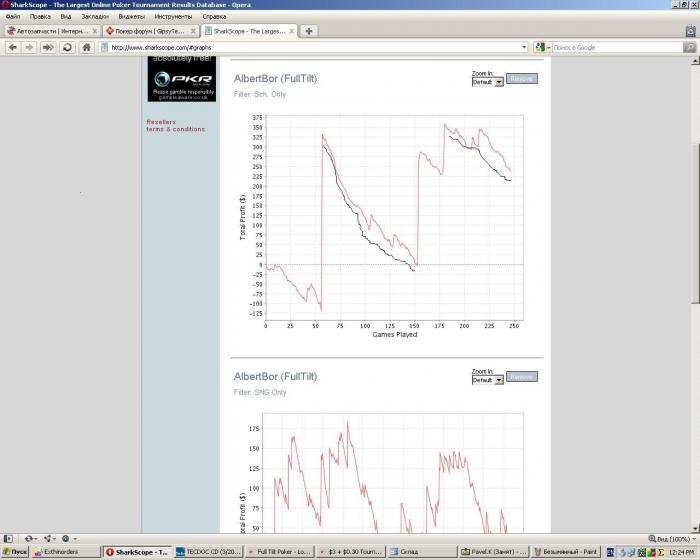Open a new tab with plus button
The width and height of the screenshot is (700, 560).
308,31
